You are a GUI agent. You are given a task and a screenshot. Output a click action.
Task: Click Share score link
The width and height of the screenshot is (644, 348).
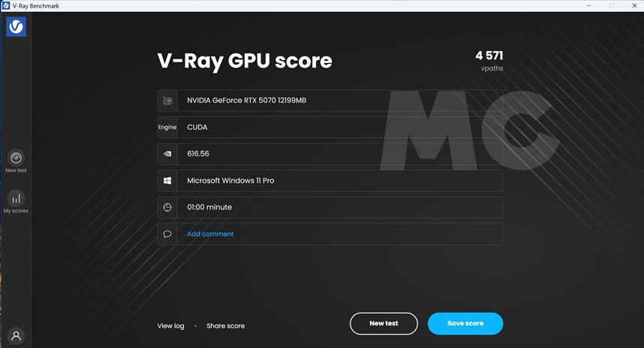225,325
